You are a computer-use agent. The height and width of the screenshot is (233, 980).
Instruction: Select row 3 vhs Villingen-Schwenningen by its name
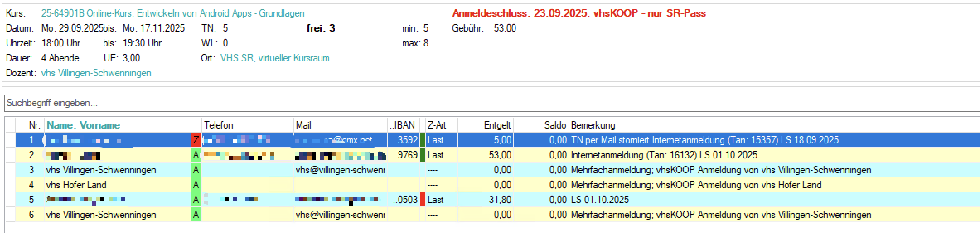tap(101, 170)
